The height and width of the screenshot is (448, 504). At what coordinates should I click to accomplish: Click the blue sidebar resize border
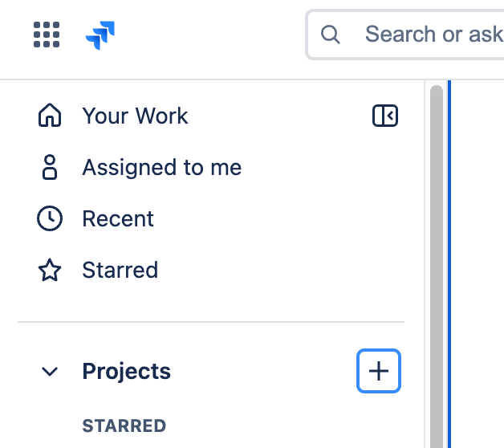(449, 263)
